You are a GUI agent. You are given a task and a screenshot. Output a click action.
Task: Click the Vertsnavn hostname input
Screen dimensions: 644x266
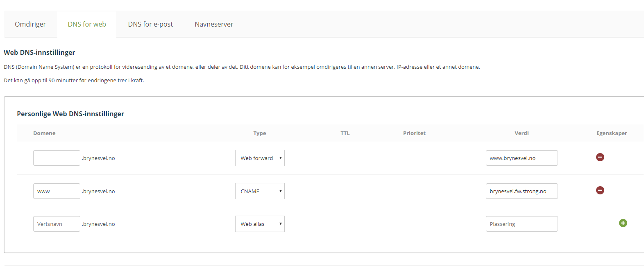[57, 224]
